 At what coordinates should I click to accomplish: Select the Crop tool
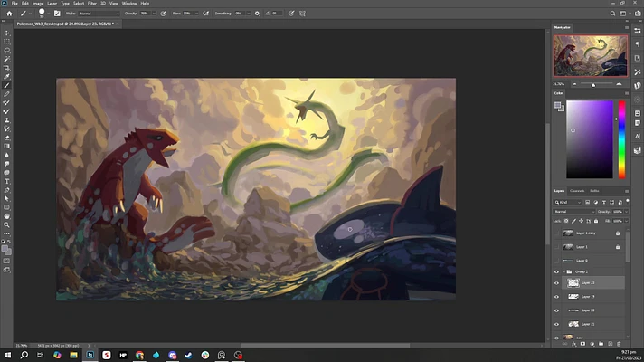pos(6,68)
